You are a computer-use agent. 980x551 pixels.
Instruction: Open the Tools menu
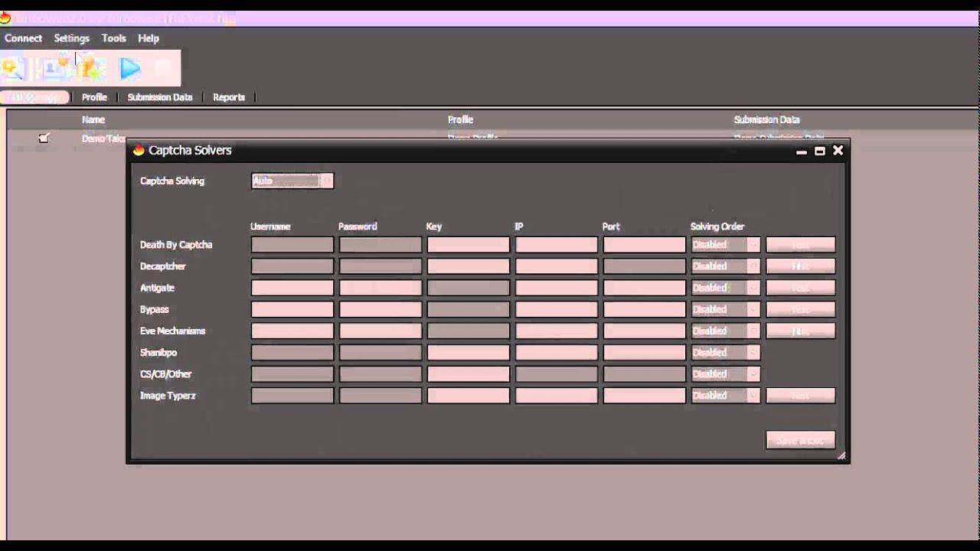113,38
